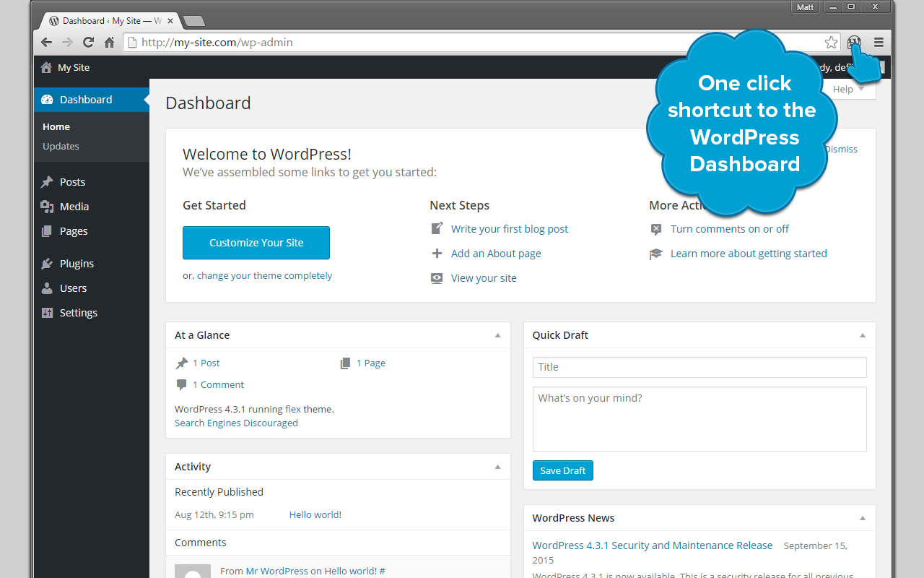This screenshot has height=578, width=924.
Task: Open the browser home icon
Action: (110, 43)
